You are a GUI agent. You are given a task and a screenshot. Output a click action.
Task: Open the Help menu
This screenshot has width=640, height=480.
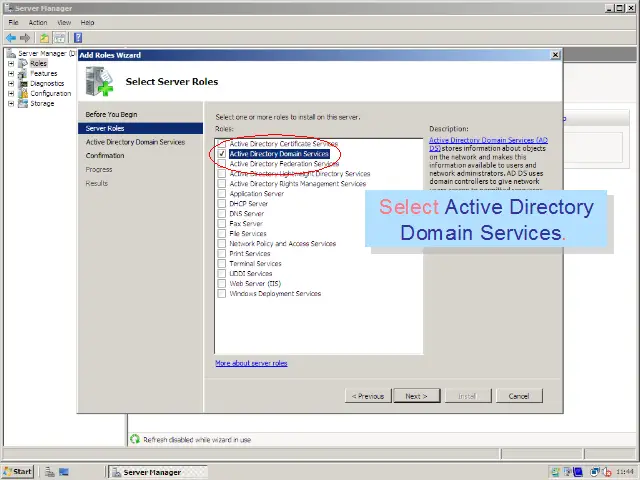tap(87, 22)
